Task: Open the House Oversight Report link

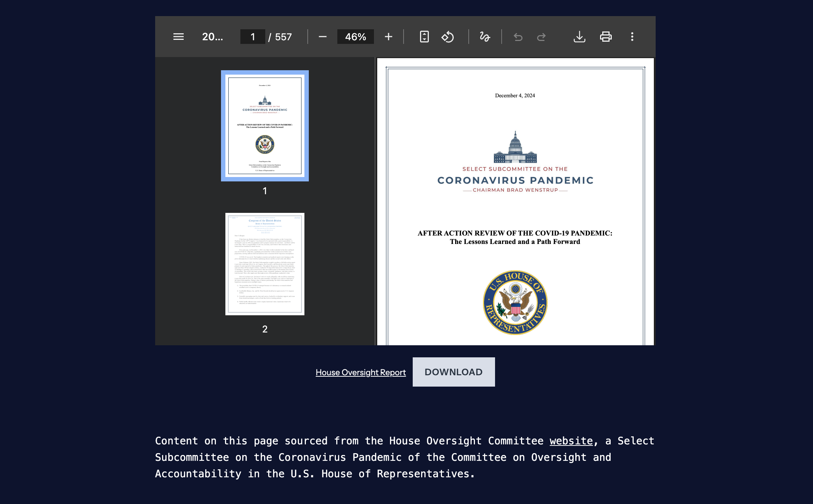Action: 360,372
